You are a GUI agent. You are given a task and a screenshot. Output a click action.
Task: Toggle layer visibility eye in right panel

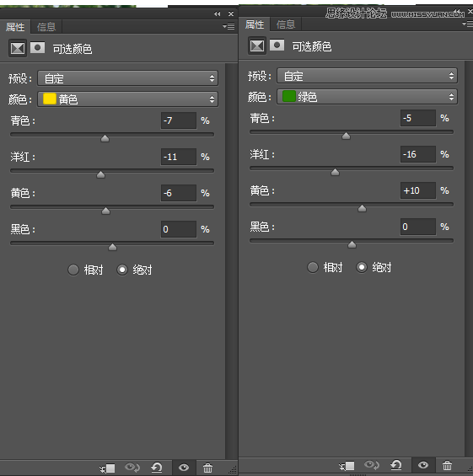pyautogui.click(x=423, y=465)
